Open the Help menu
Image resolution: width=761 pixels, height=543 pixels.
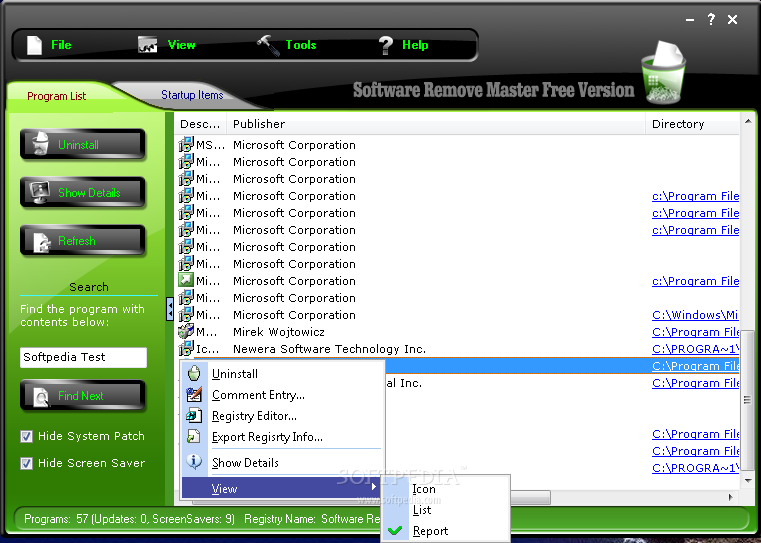point(415,45)
